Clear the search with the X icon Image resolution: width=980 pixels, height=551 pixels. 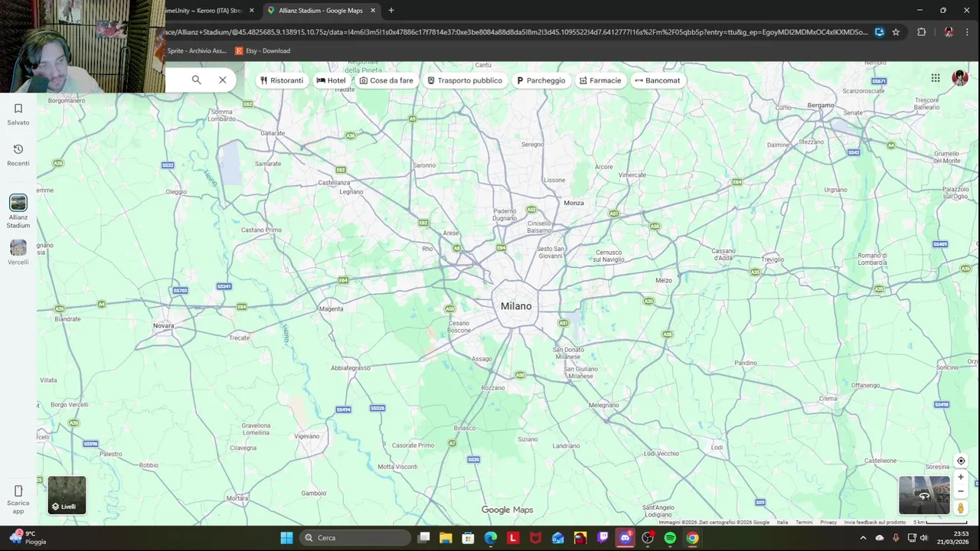(x=223, y=80)
